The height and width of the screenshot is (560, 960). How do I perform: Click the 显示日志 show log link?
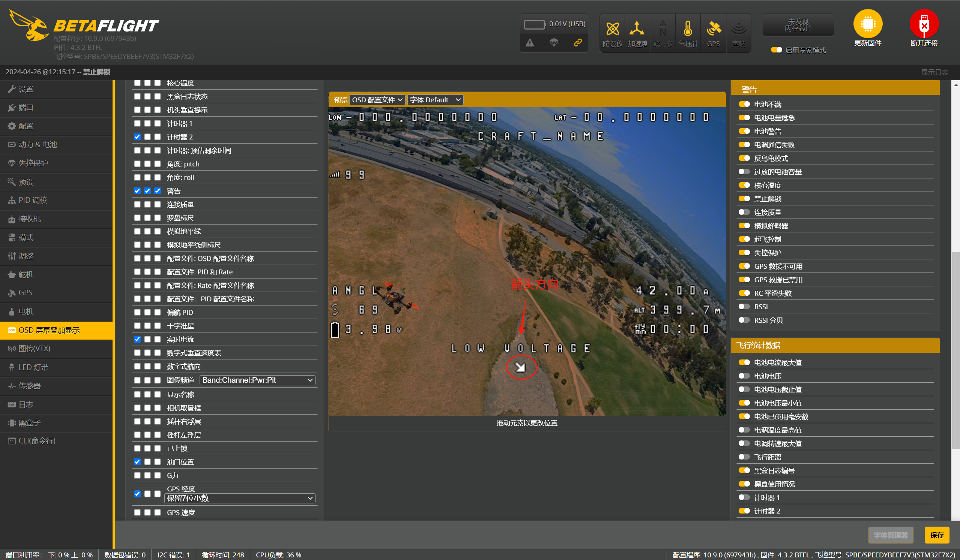click(x=934, y=72)
